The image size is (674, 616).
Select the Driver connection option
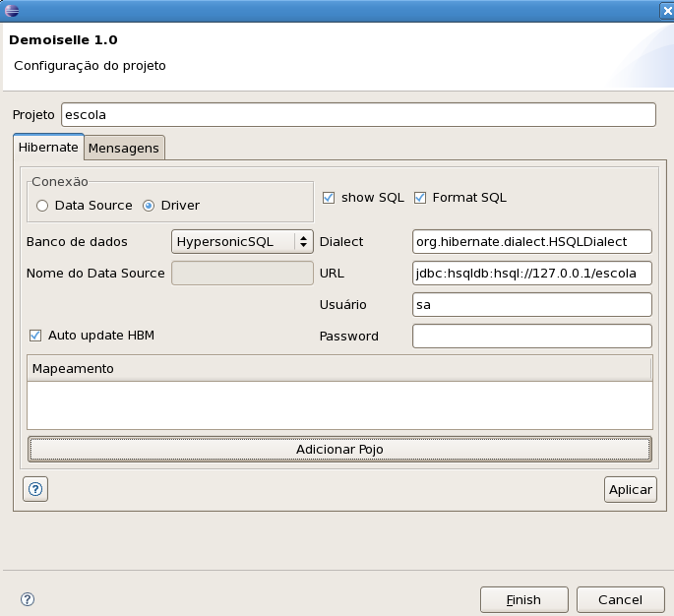149,206
